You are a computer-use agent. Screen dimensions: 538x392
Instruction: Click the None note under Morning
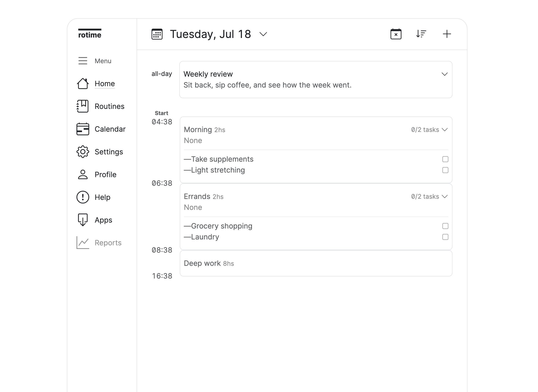click(193, 141)
